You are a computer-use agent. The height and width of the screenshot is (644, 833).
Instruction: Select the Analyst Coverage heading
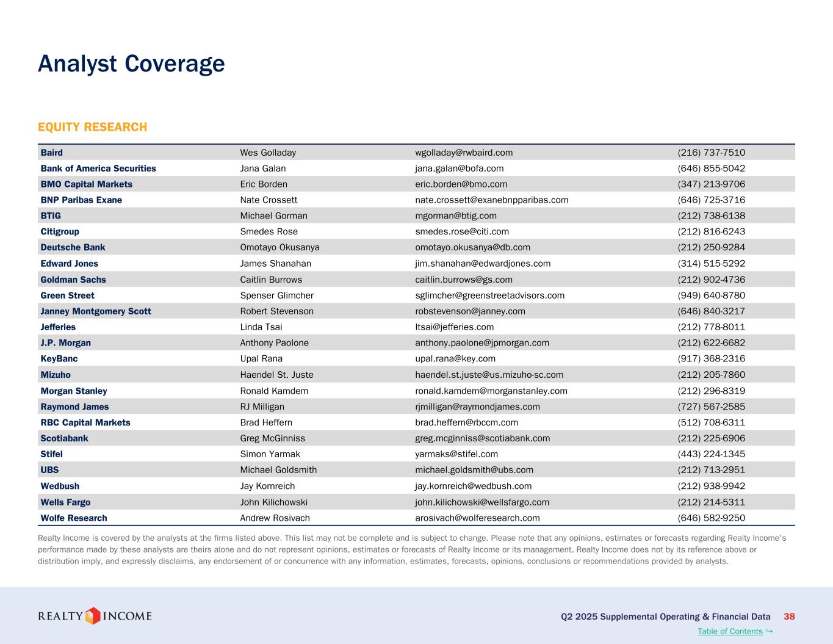click(x=131, y=63)
